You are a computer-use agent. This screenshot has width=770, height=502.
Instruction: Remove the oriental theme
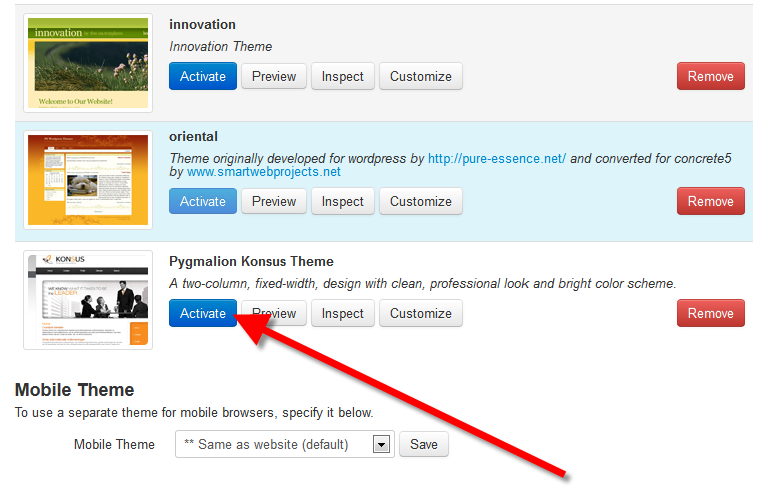(x=711, y=201)
